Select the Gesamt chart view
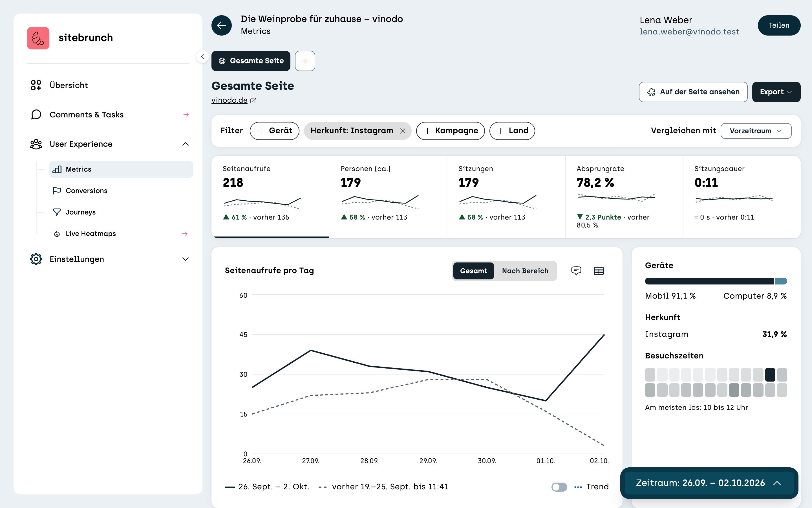Viewport: 812px width, 508px height. (x=473, y=271)
